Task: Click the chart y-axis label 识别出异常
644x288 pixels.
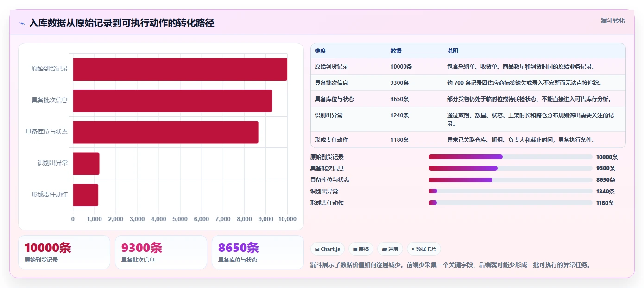Action: coord(53,163)
